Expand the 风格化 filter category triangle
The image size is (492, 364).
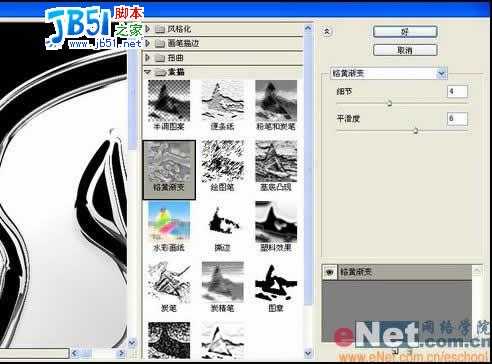[x=147, y=29]
